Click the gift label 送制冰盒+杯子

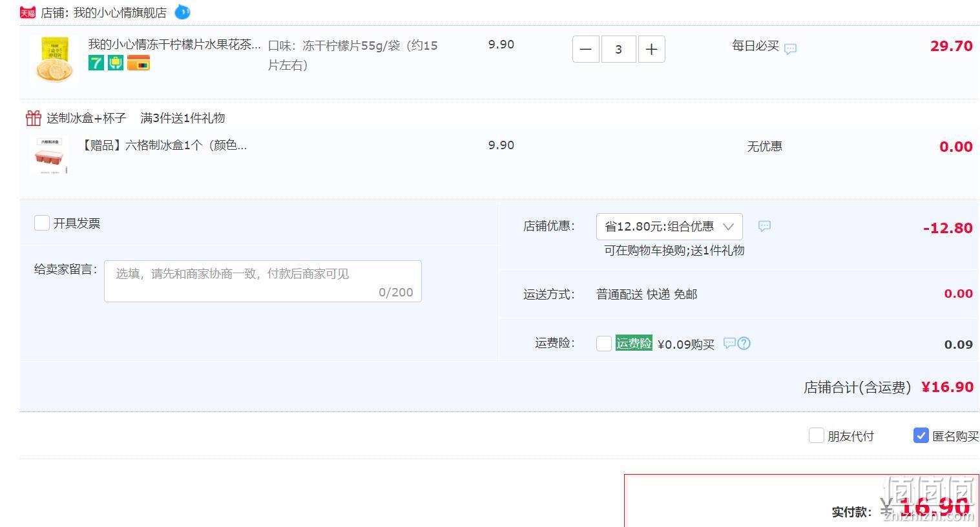pos(86,118)
